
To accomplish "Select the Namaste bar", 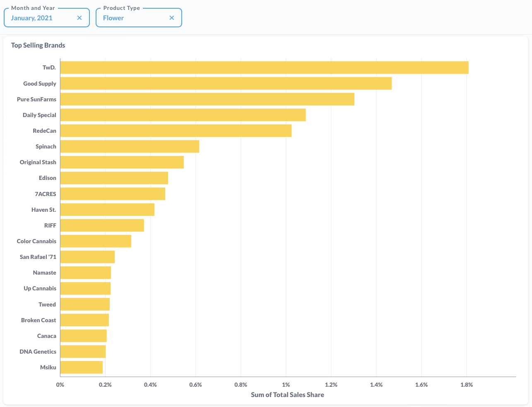I will (85, 273).
